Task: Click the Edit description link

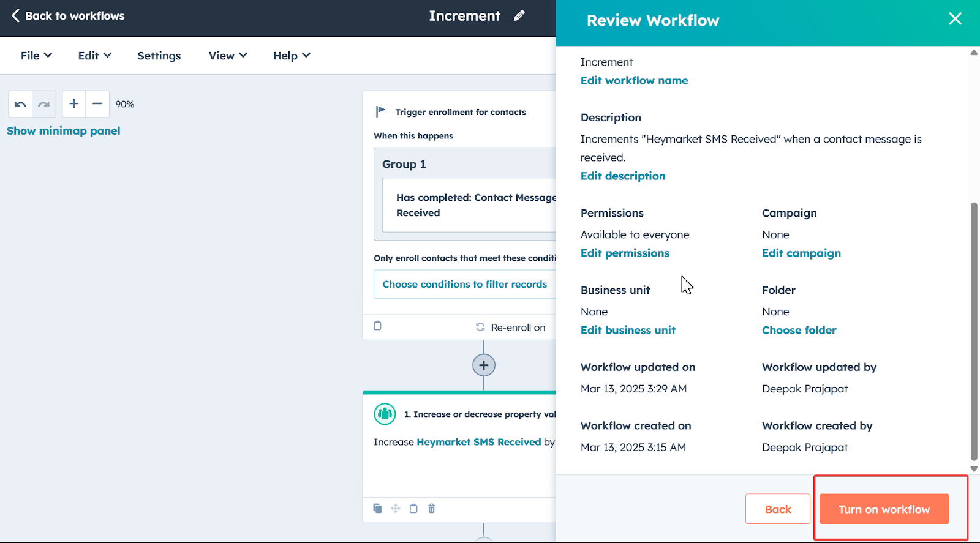Action: [x=623, y=176]
